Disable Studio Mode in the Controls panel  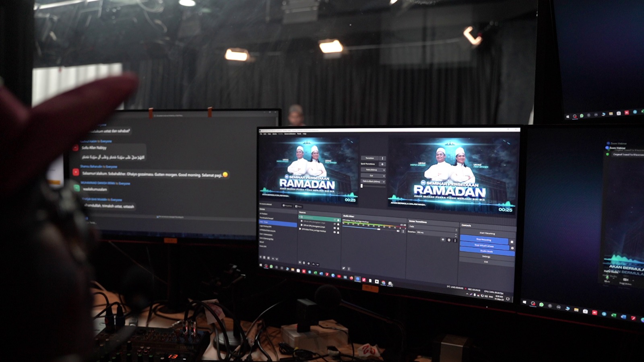pyautogui.click(x=486, y=251)
